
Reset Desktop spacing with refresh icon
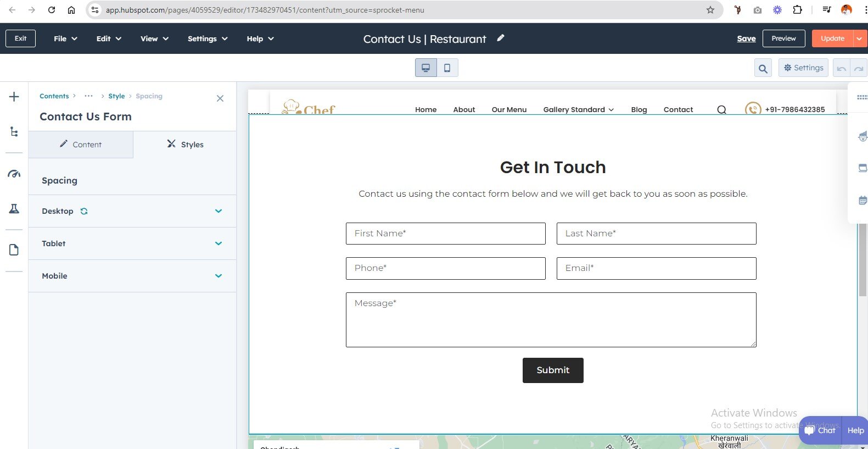[x=84, y=211]
